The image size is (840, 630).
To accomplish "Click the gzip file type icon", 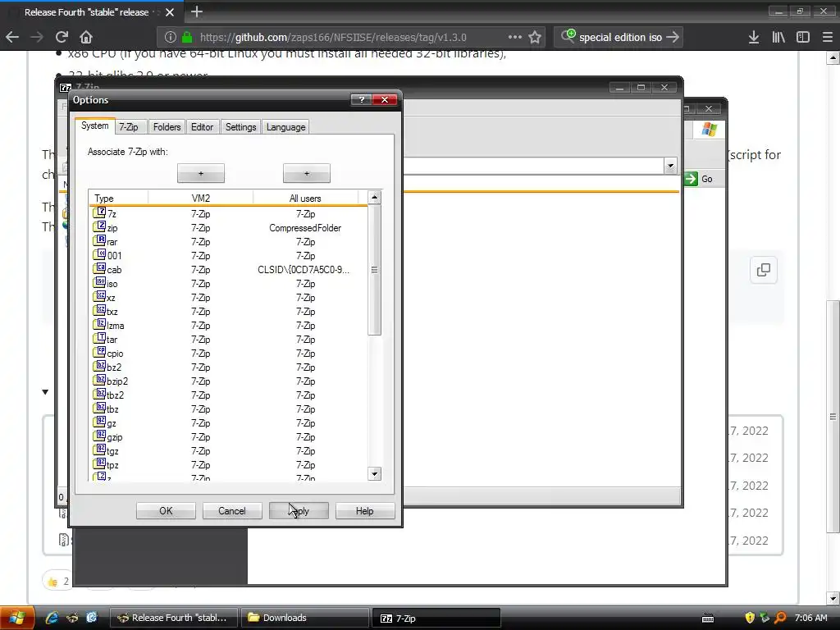I will point(99,436).
